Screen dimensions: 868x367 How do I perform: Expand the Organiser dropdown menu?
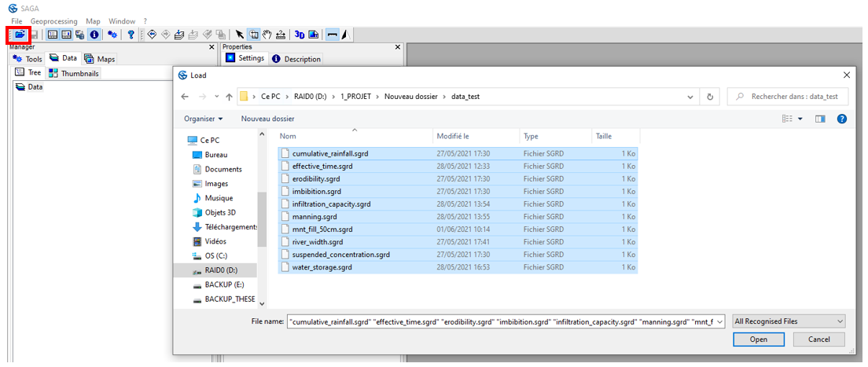point(204,119)
